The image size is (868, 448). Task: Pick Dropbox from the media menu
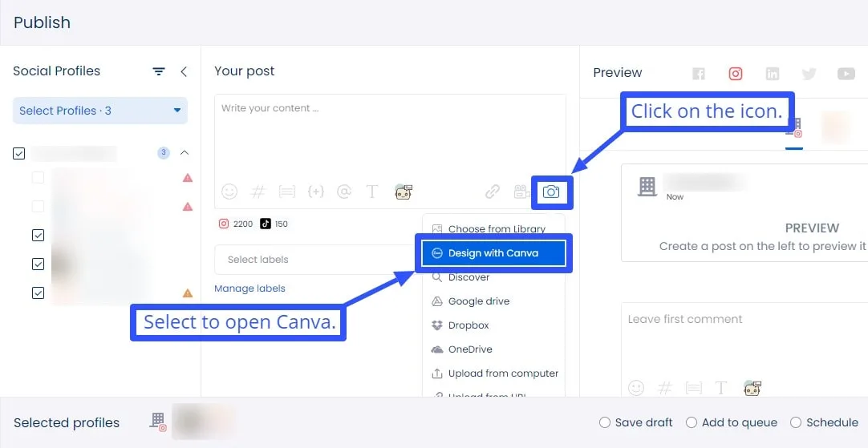[493, 325]
